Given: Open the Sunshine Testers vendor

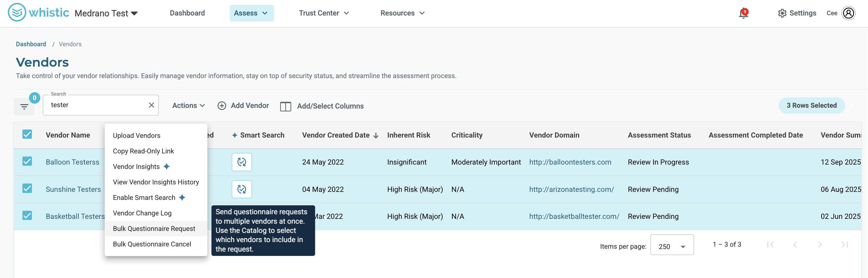Looking at the screenshot, I should [x=73, y=189].
